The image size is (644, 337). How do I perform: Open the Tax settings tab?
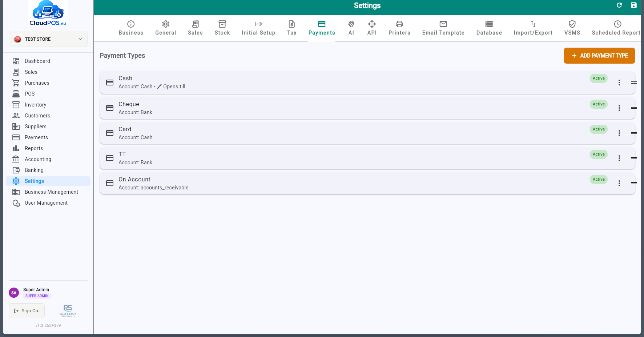(292, 28)
